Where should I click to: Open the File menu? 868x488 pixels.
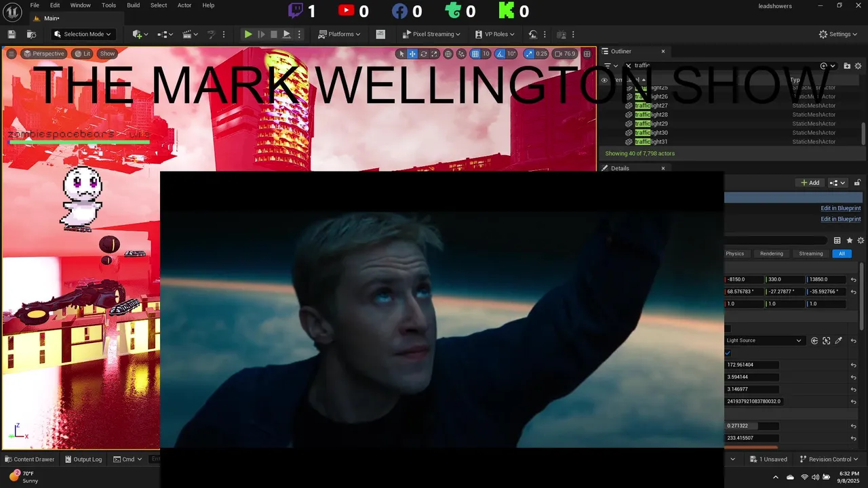tap(35, 5)
